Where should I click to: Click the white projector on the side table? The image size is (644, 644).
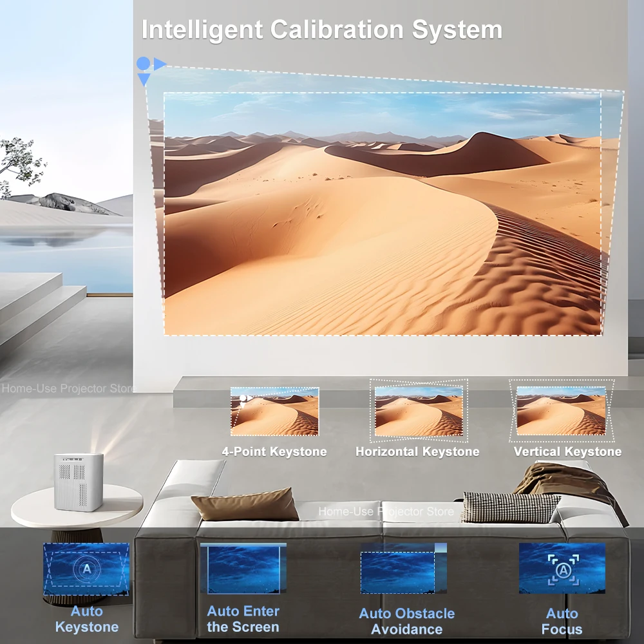79,482
